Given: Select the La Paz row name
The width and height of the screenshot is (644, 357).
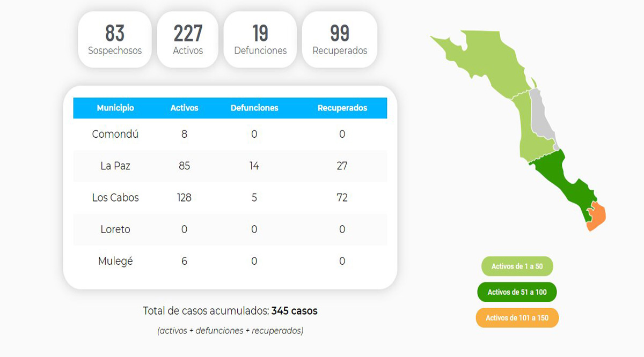Looking at the screenshot, I should pos(115,166).
